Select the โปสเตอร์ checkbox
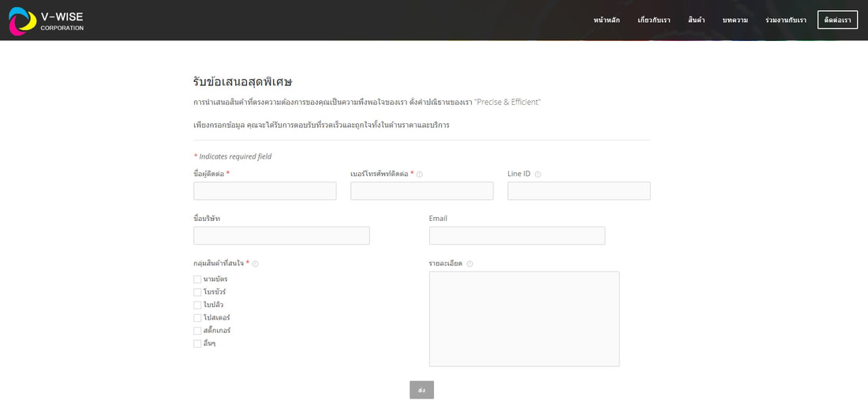This screenshot has height=408, width=868. click(x=197, y=318)
